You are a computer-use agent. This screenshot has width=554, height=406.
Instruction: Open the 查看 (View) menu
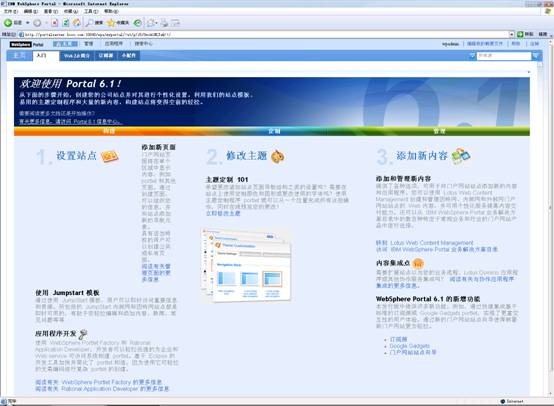tap(51, 11)
